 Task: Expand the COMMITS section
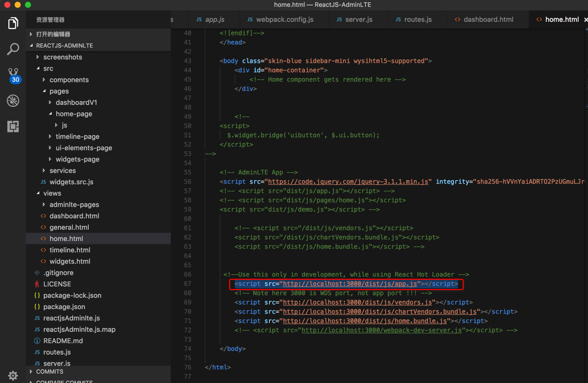50,372
